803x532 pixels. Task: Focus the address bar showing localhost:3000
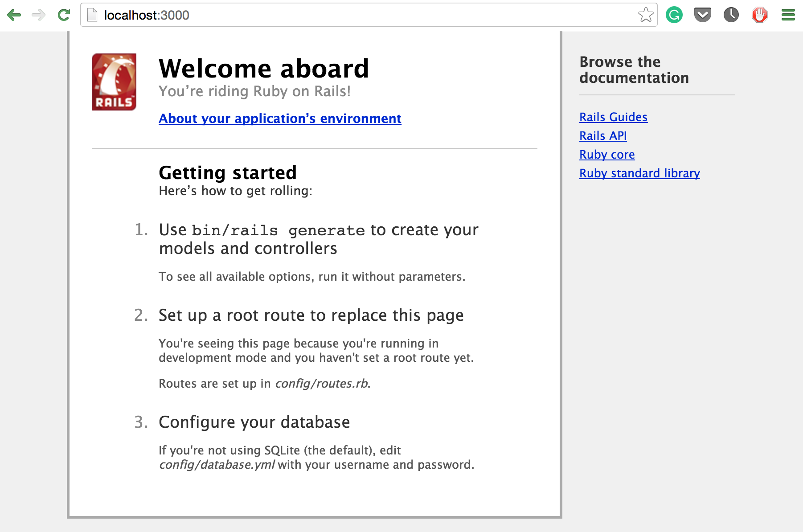(x=369, y=15)
